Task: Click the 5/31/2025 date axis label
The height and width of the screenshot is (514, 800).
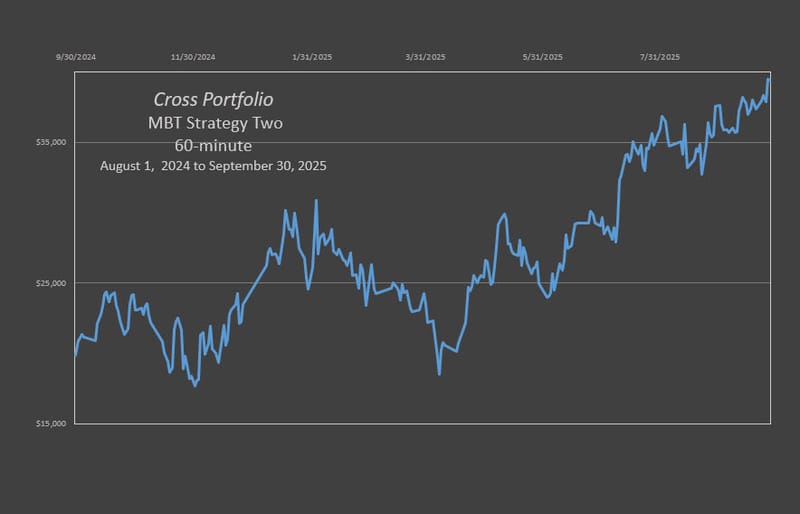Action: (543, 57)
